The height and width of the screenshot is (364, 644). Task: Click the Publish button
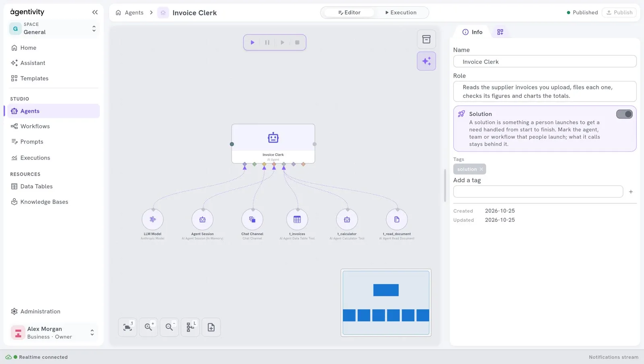coord(619,12)
